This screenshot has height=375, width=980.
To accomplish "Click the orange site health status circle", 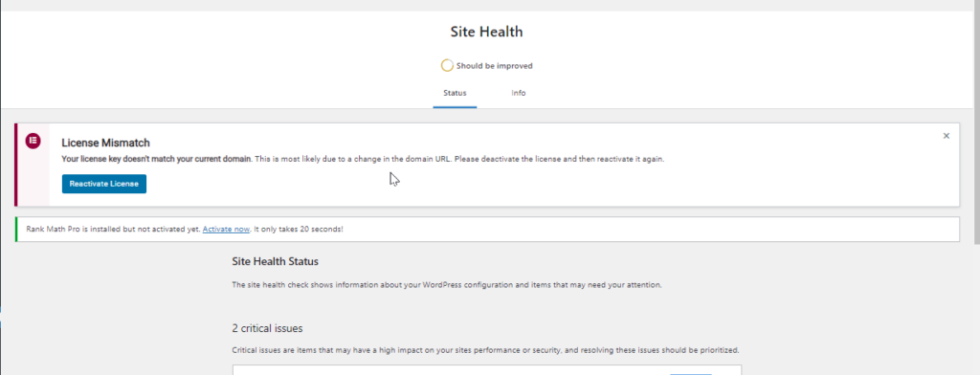I will pyautogui.click(x=447, y=66).
